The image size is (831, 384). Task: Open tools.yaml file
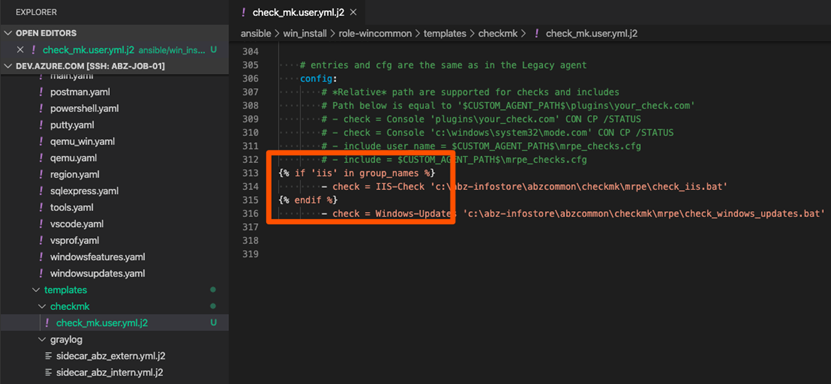pos(72,207)
